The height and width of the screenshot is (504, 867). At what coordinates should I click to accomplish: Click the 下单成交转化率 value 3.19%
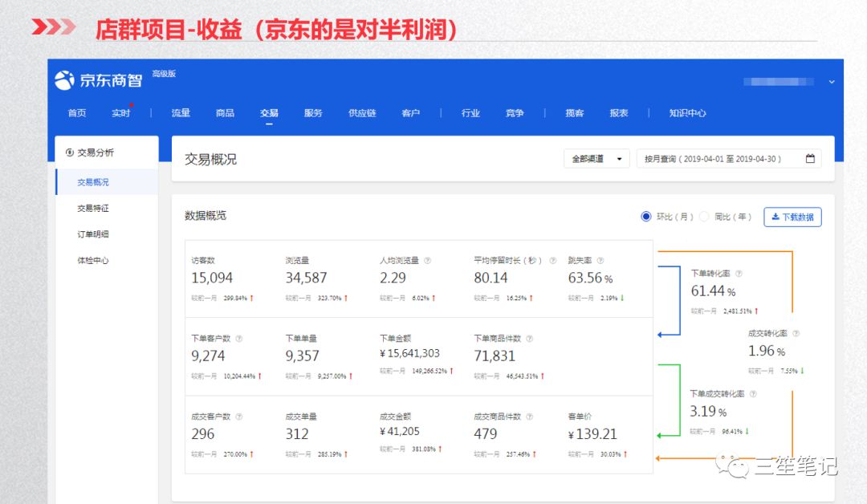[708, 411]
